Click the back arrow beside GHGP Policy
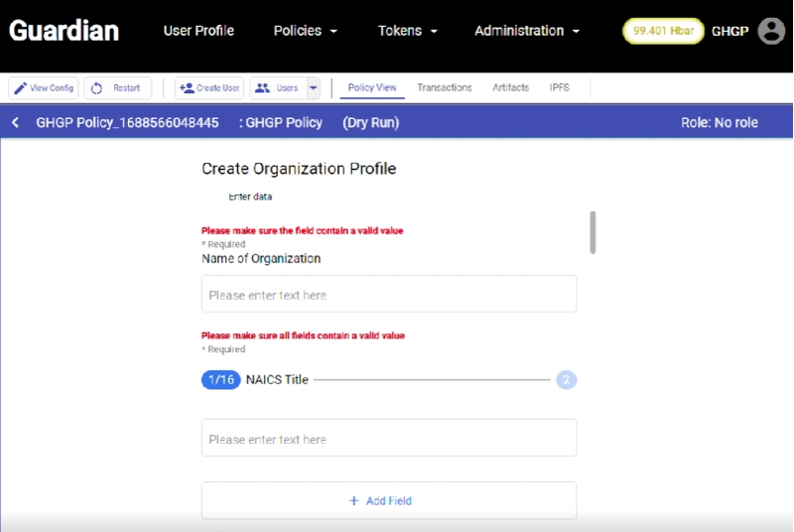The image size is (794, 532). (16, 123)
